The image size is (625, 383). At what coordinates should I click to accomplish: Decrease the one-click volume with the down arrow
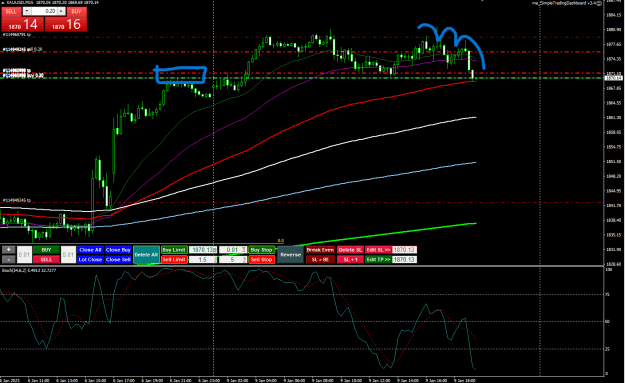pyautogui.click(x=27, y=12)
